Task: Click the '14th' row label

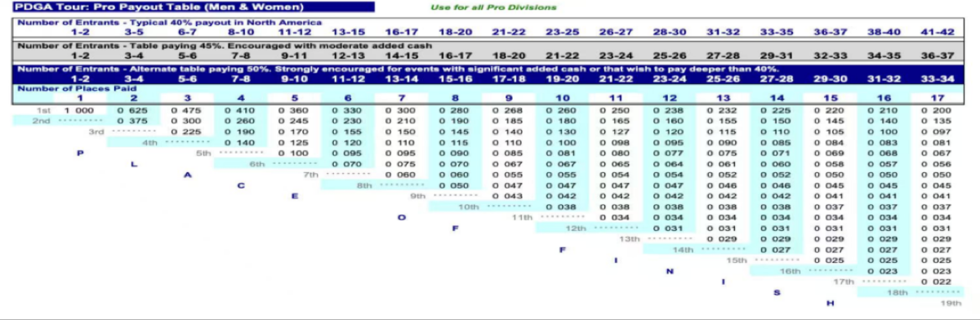Action: coord(684,249)
